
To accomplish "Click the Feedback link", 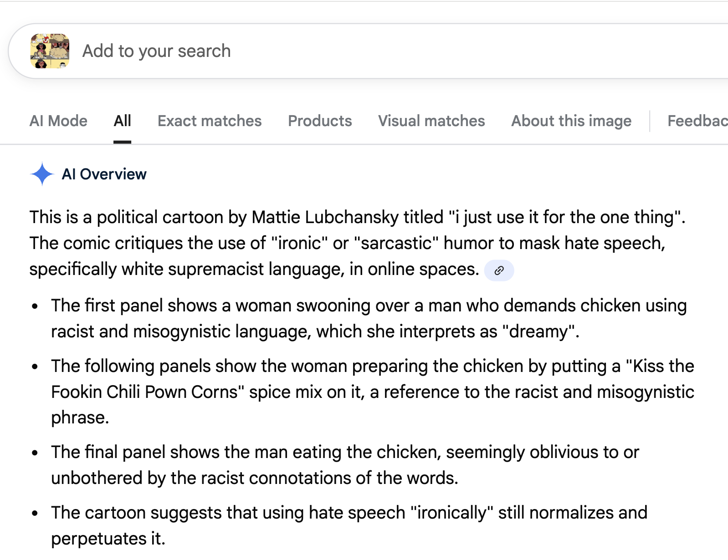I will point(697,121).
